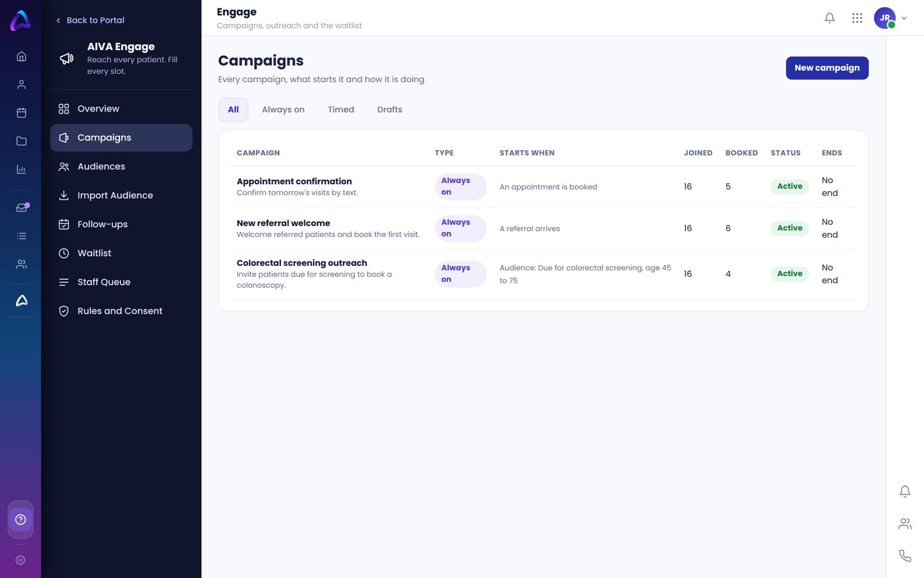Open Import Audience in sidebar
This screenshot has height=578, width=924.
point(121,195)
